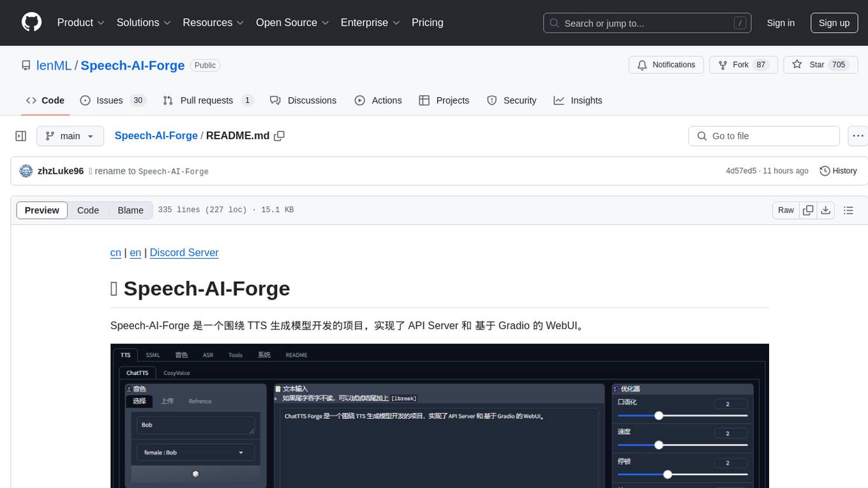868x488 pixels.
Task: Toggle the file tree side panel
Action: pos(21,136)
